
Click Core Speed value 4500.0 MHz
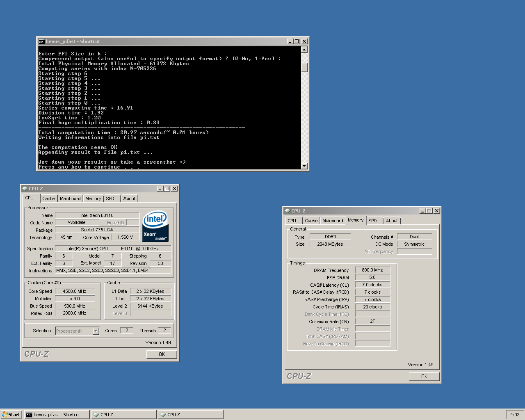point(75,291)
